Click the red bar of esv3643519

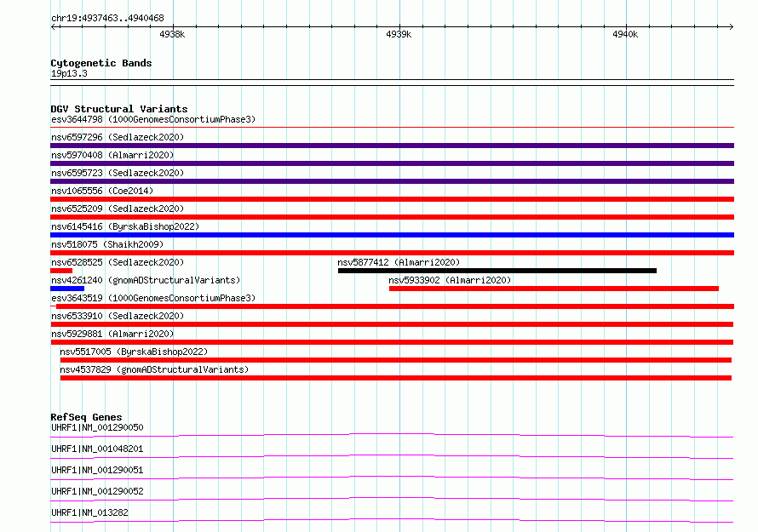(395, 306)
